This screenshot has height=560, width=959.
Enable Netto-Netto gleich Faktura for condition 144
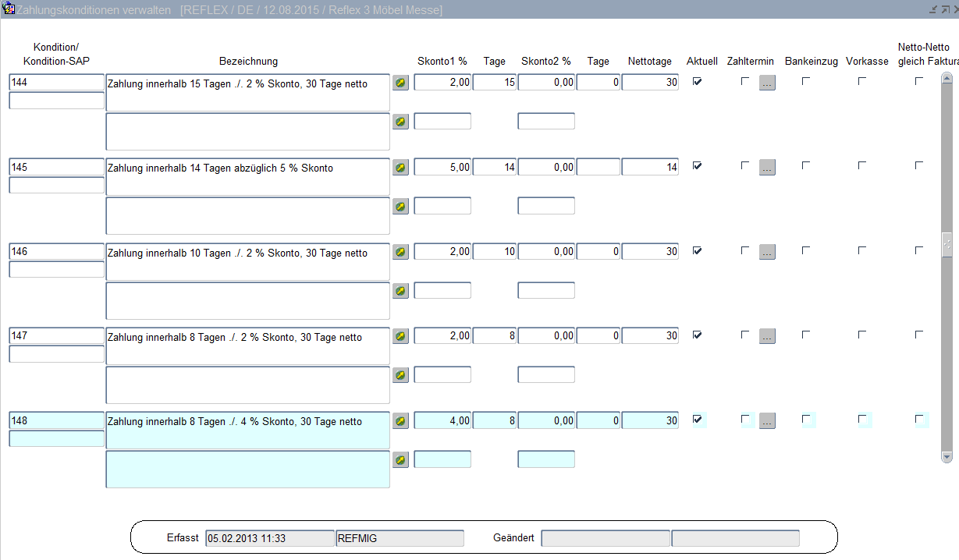[919, 81]
